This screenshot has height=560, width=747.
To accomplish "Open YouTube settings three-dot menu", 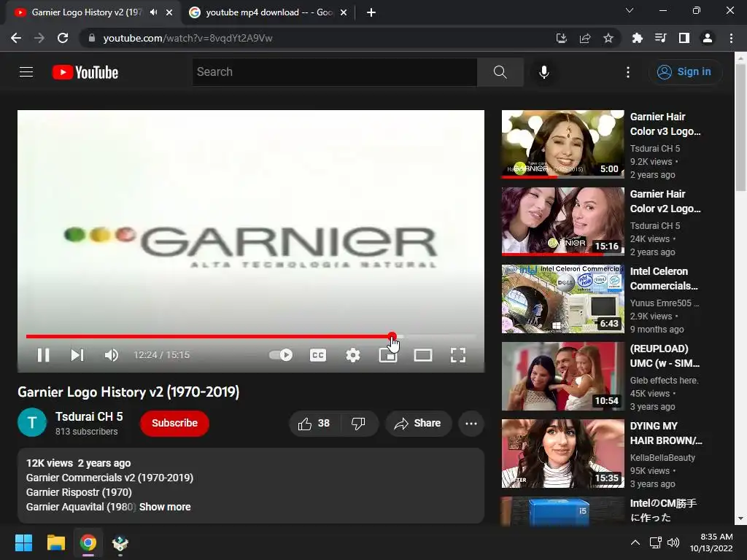I will (628, 72).
